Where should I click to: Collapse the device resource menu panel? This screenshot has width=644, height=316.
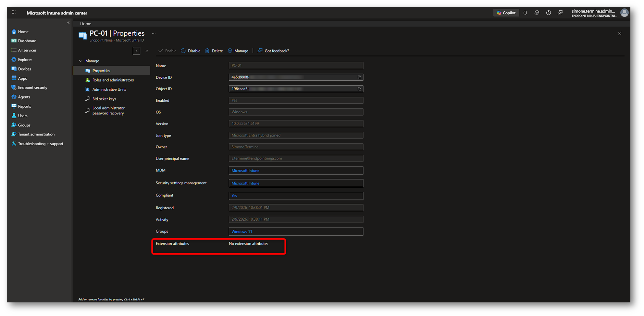pyautogui.click(x=147, y=51)
